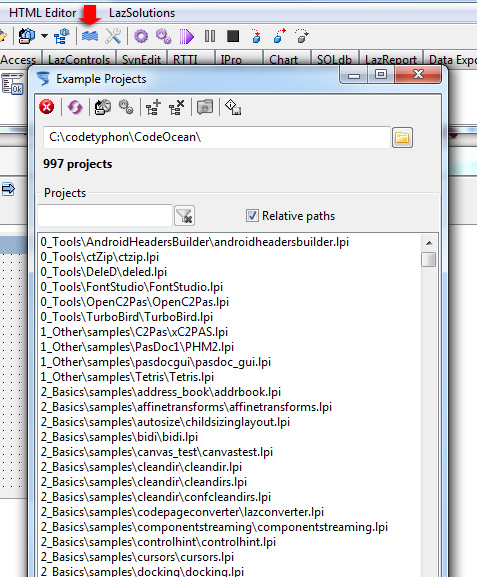Click the red abort icon in Example Projects
The height and width of the screenshot is (577, 477).
pos(47,107)
